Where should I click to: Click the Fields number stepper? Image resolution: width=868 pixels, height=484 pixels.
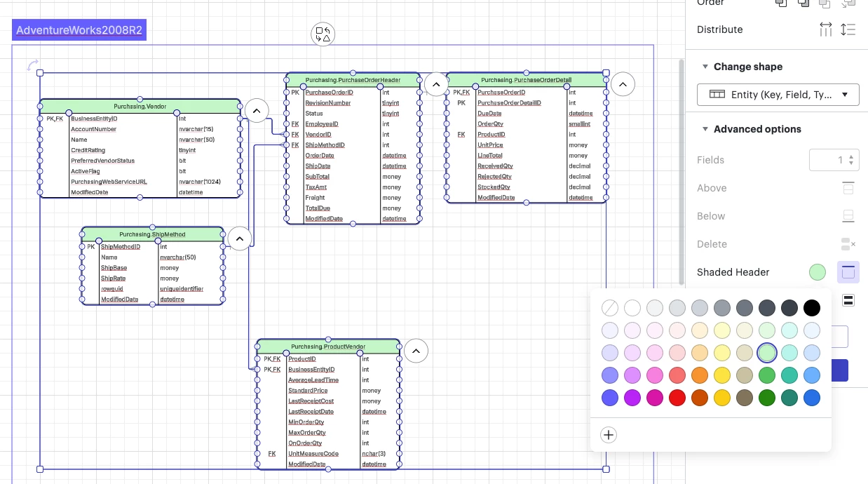point(851,160)
